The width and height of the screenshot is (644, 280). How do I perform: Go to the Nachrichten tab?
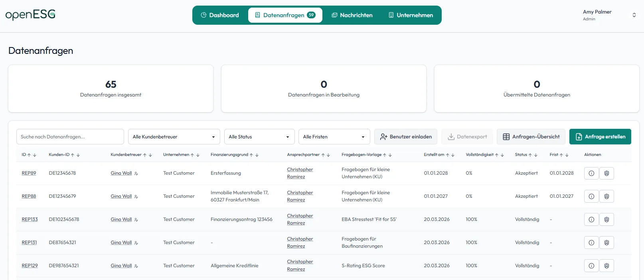click(x=352, y=15)
